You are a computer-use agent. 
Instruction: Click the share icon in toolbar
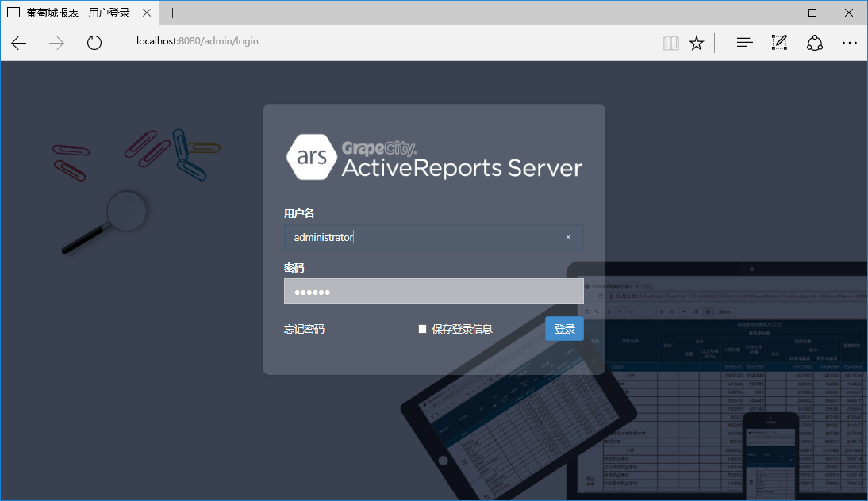coord(815,43)
